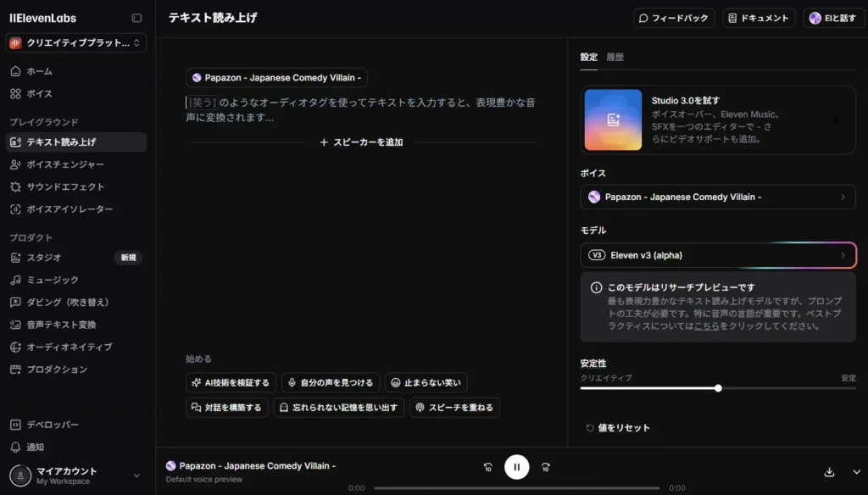Viewport: 868px width, 495px height.
Task: Select the 設定 tab
Action: [x=588, y=58]
